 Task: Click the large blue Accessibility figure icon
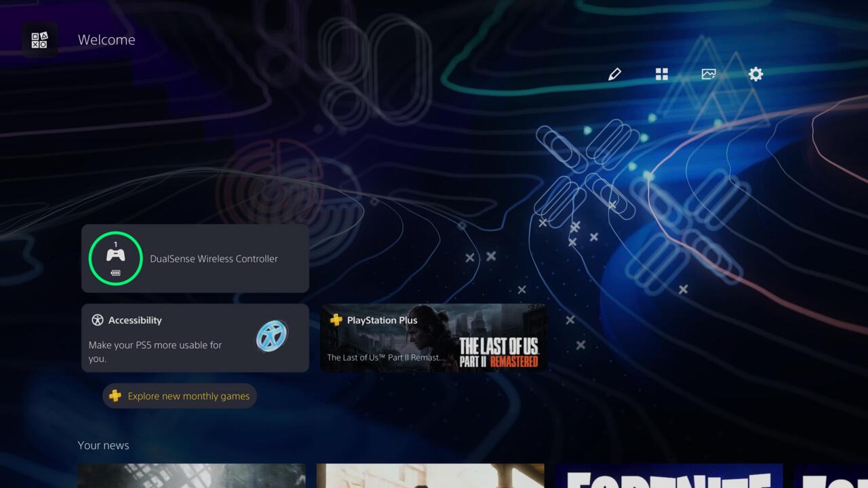coord(272,335)
